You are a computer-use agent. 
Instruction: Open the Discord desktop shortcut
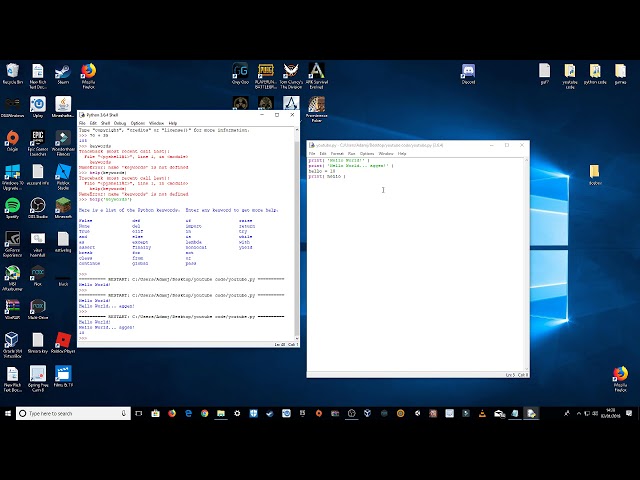click(x=468, y=74)
